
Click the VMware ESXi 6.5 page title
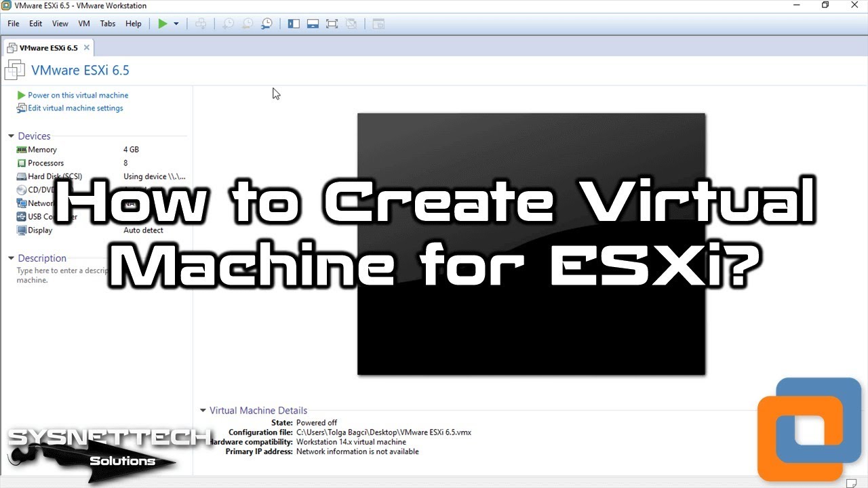pyautogui.click(x=80, y=70)
